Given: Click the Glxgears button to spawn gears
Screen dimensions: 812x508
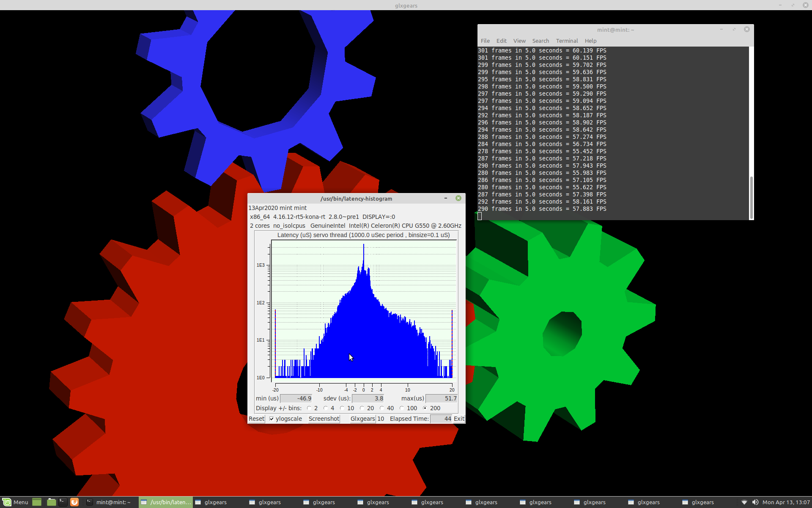Looking at the screenshot, I should click(362, 419).
